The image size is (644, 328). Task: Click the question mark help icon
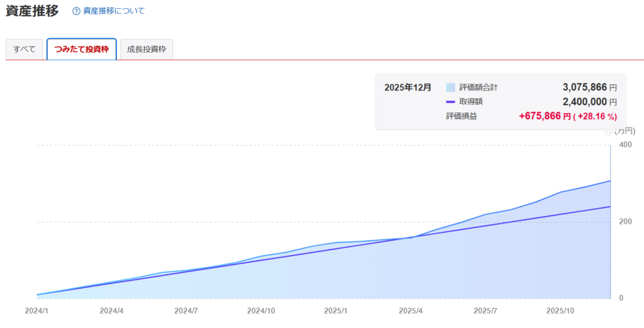pos(76,11)
